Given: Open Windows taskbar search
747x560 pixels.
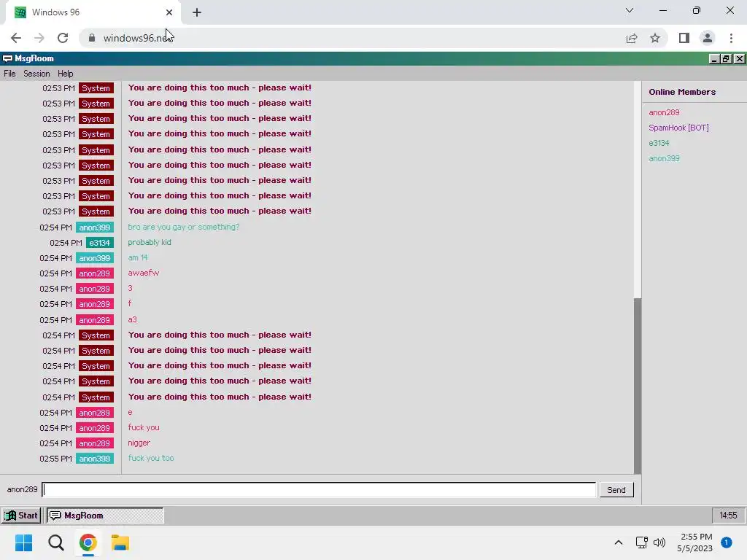Looking at the screenshot, I should pyautogui.click(x=55, y=542).
